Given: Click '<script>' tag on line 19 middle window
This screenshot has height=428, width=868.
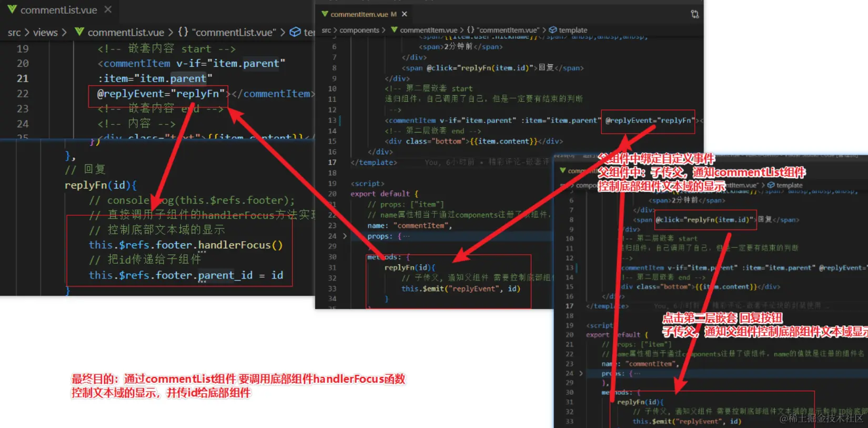Looking at the screenshot, I should coord(367,184).
